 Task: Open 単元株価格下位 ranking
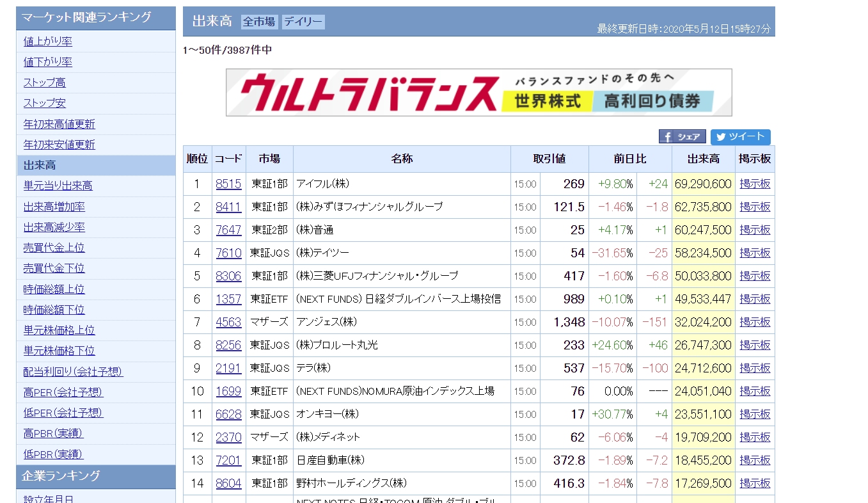point(59,351)
